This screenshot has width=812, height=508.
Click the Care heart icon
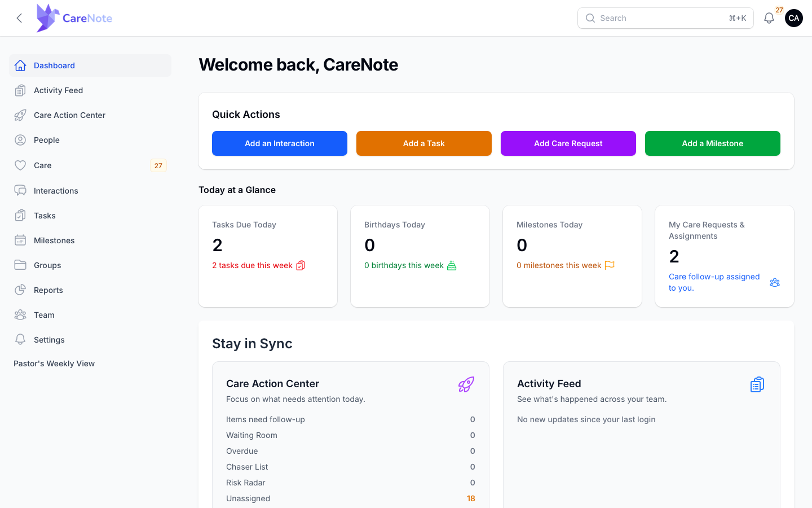pyautogui.click(x=20, y=165)
